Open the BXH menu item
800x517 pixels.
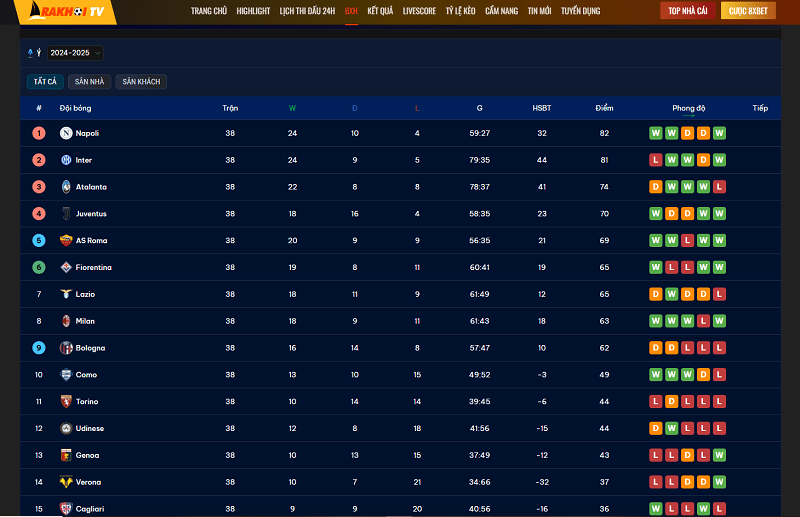[351, 11]
